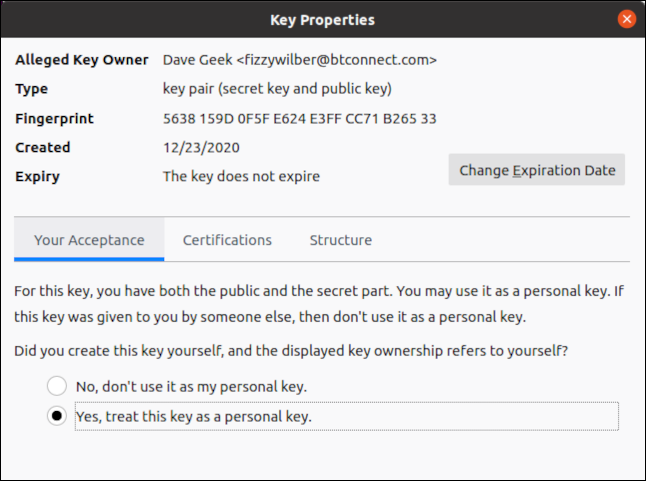Click the Key Properties title bar
This screenshot has height=481, width=646.
coord(322,19)
